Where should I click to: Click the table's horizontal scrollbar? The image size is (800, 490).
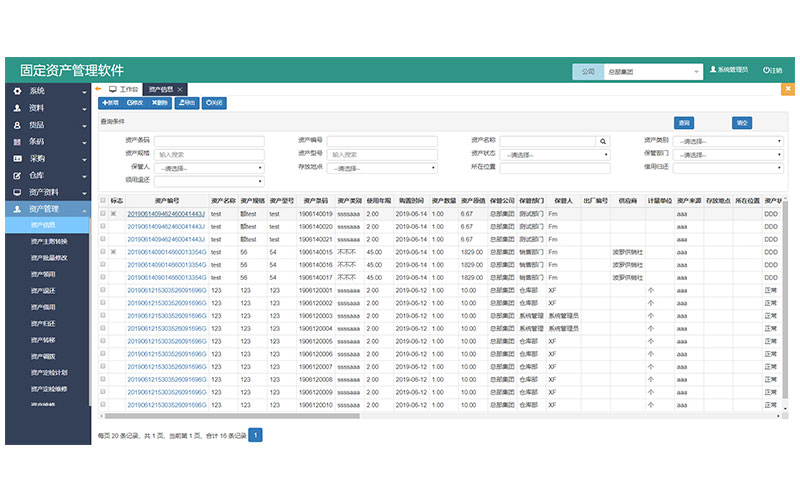click(x=232, y=416)
